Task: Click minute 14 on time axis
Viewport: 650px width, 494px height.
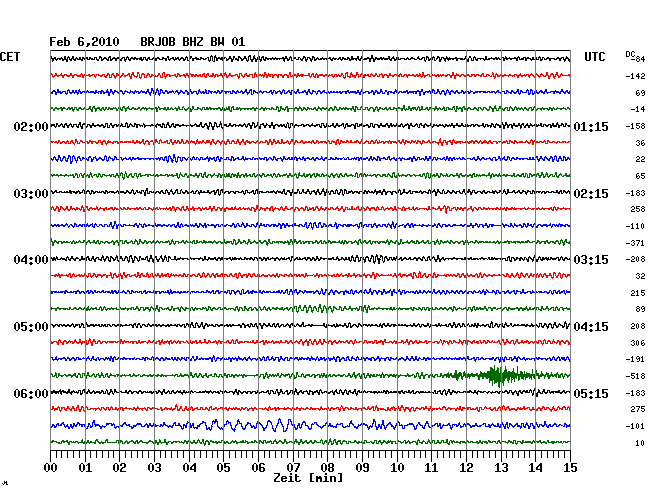Action: [x=535, y=468]
